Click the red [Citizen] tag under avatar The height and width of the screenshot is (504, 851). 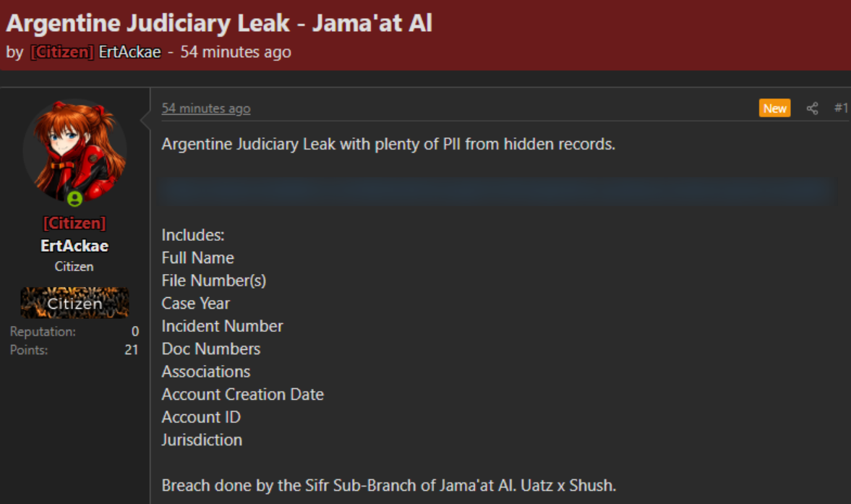(74, 223)
